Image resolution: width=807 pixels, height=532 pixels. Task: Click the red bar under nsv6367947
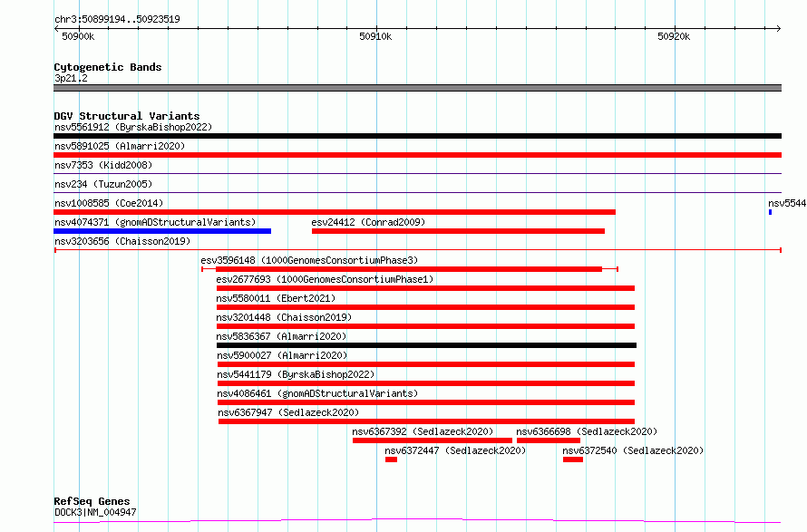pyautogui.click(x=427, y=421)
